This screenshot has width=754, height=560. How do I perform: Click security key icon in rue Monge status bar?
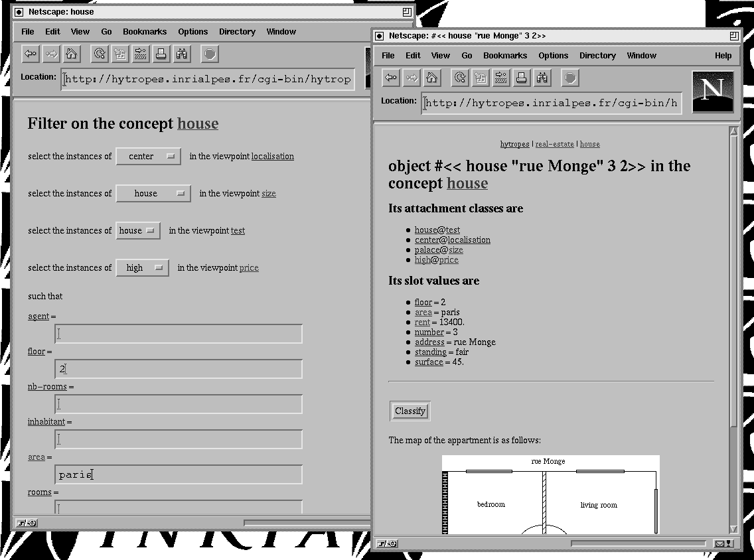click(387, 543)
